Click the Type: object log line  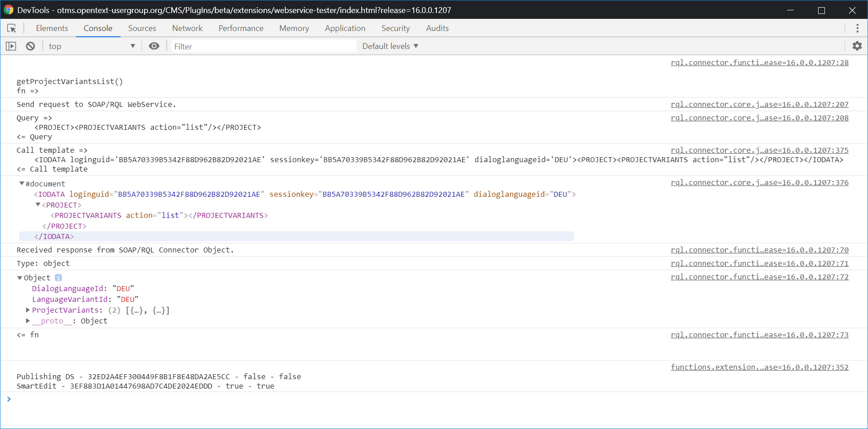pos(43,263)
